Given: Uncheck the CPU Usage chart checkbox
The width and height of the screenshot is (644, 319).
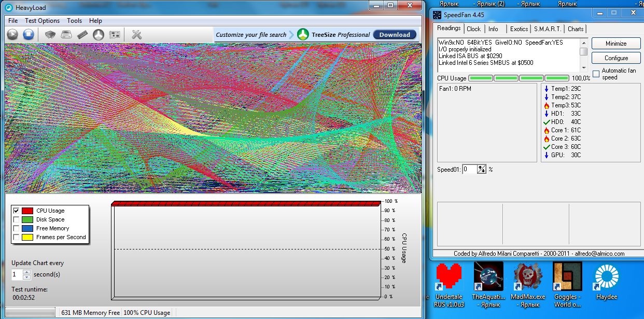Looking at the screenshot, I should [x=16, y=211].
